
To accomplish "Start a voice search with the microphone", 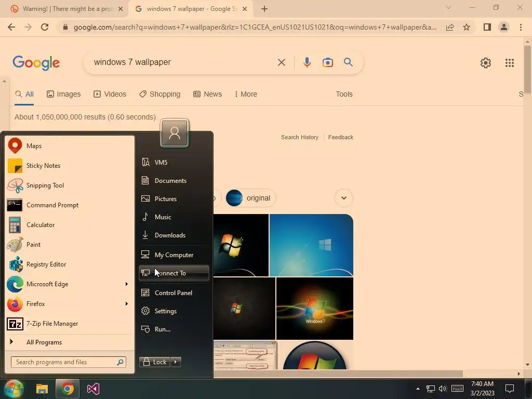I will tap(307, 62).
